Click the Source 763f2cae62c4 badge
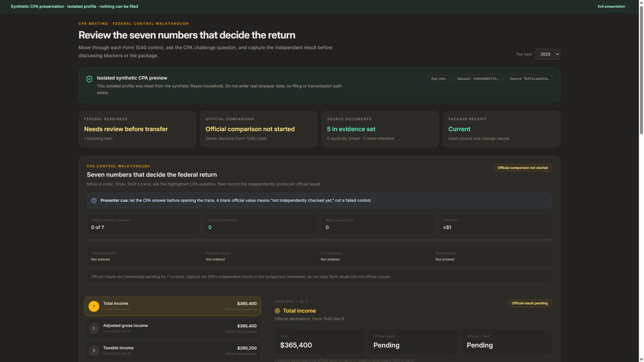Screen dimensions: 644x362 pyautogui.click(x=529, y=79)
